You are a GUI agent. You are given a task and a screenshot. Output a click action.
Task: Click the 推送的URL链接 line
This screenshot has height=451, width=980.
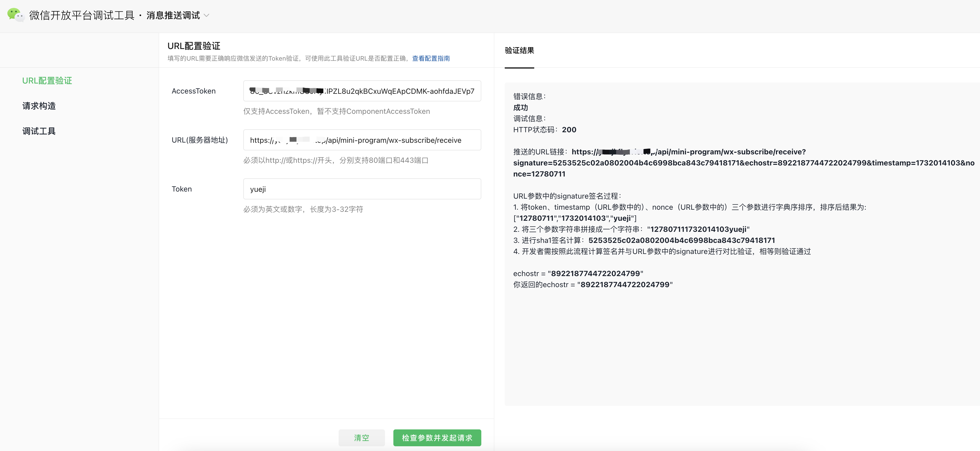coord(659,152)
